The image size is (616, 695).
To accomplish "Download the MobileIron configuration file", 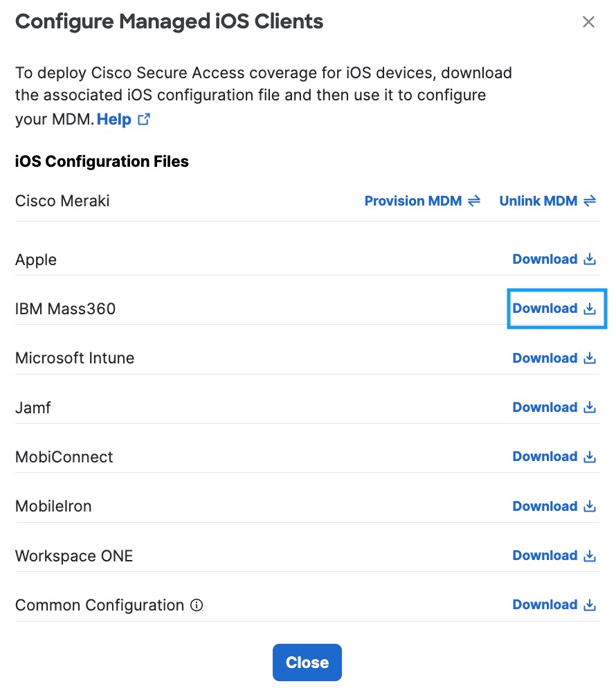I will click(x=554, y=506).
